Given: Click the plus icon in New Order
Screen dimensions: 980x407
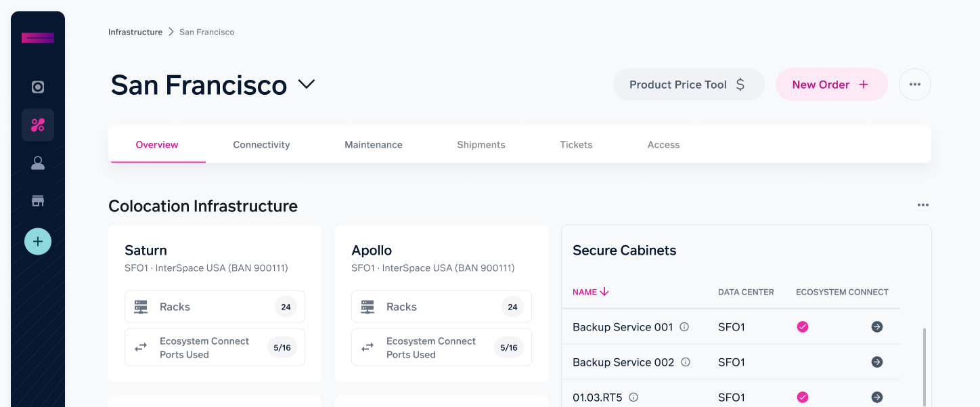Looking at the screenshot, I should pos(864,85).
